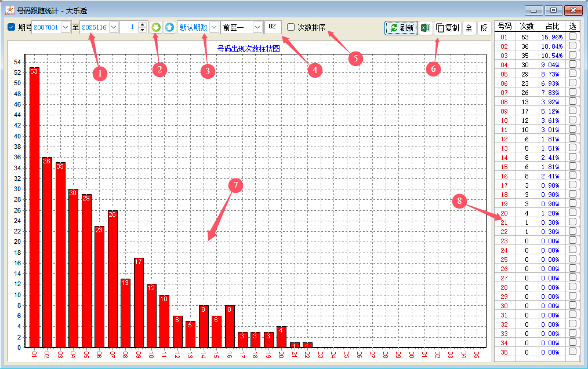Click the stepper down arrow for period count
This screenshot has width=588, height=369.
tap(143, 30)
